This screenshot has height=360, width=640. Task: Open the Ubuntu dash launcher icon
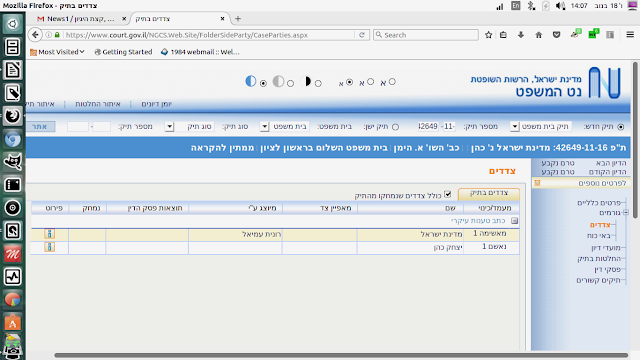(x=12, y=24)
